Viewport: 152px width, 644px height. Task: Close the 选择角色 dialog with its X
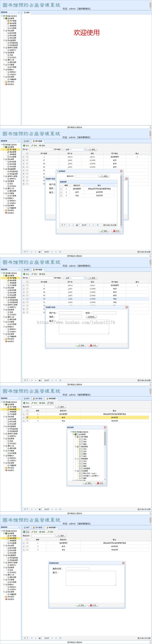pyautogui.click(x=121, y=171)
